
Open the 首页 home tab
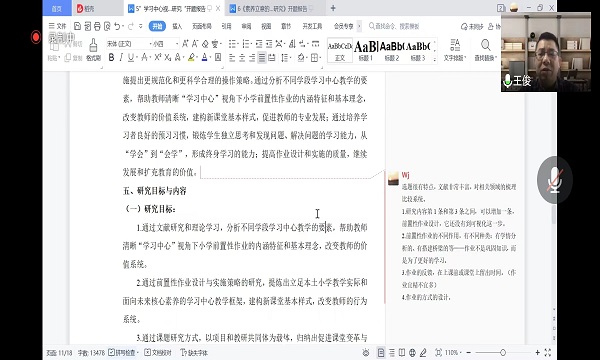tap(57, 8)
